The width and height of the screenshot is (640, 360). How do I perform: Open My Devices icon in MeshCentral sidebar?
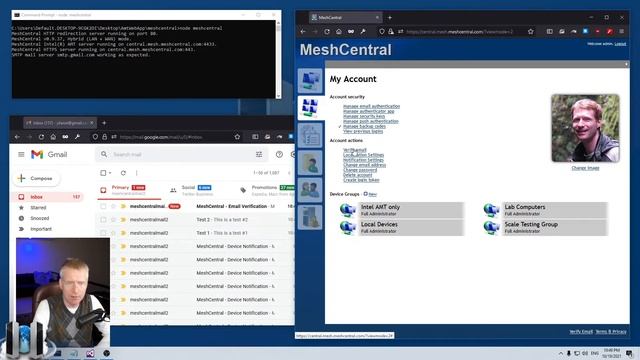tap(310, 80)
